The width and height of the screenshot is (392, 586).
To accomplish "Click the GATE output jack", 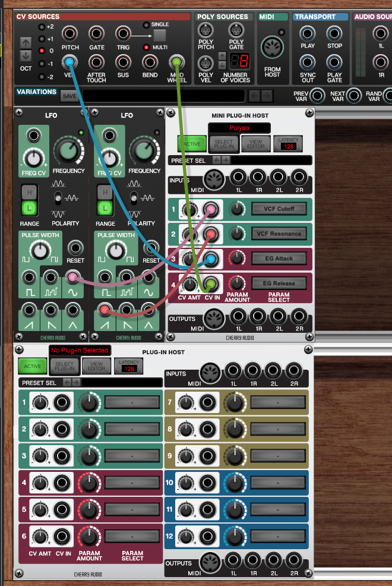I will pos(96,34).
